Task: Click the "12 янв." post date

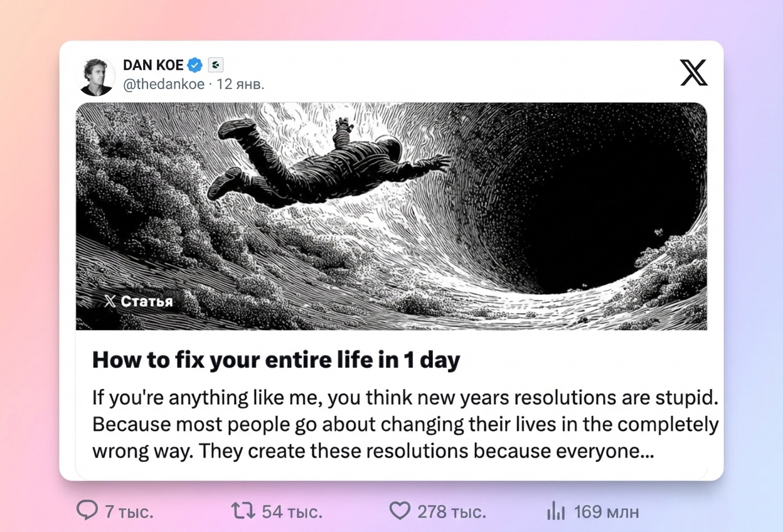Action: tap(240, 84)
